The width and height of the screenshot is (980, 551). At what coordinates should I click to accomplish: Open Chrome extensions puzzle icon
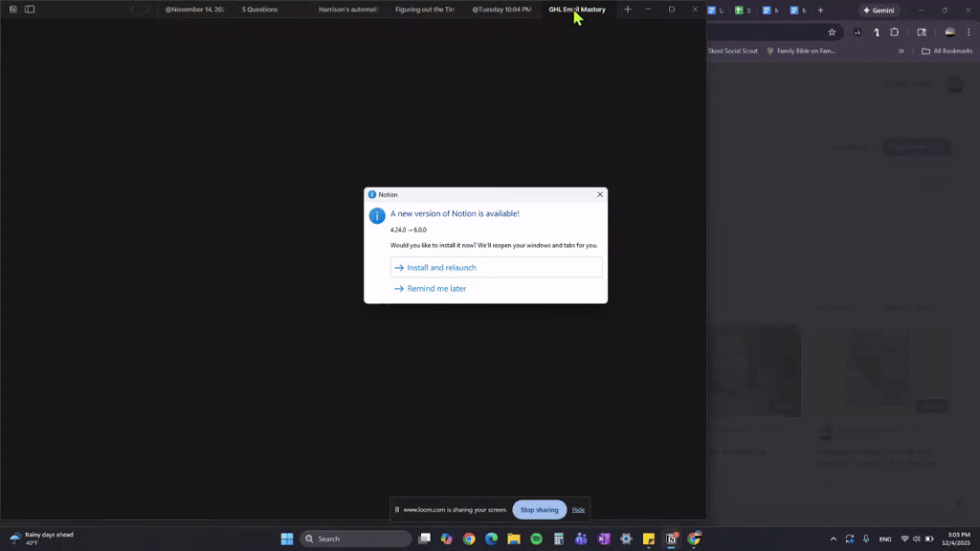pyautogui.click(x=895, y=33)
